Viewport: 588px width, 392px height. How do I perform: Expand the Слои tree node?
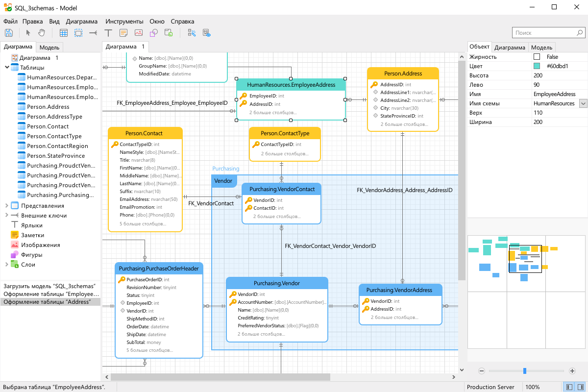click(6, 265)
